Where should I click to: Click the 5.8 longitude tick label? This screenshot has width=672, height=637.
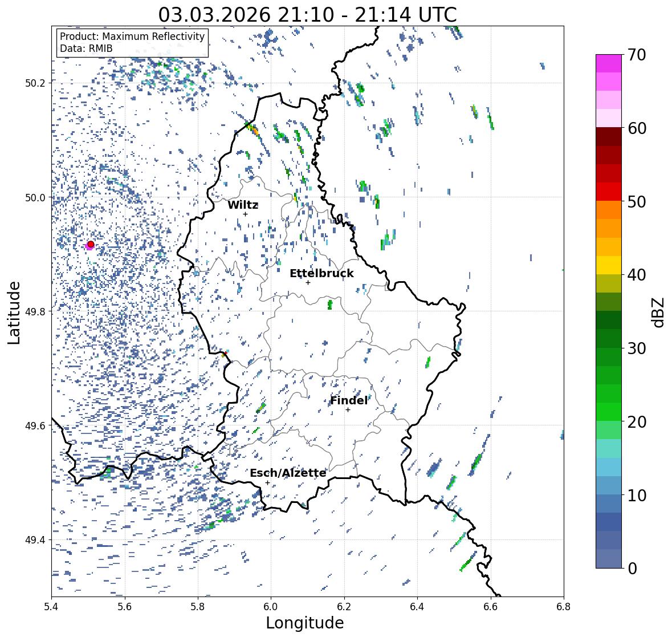[x=198, y=606]
